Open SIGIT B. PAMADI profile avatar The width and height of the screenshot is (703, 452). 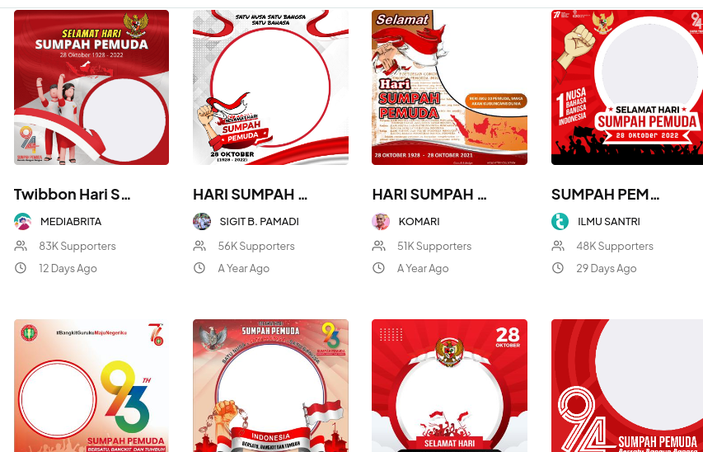click(x=202, y=222)
